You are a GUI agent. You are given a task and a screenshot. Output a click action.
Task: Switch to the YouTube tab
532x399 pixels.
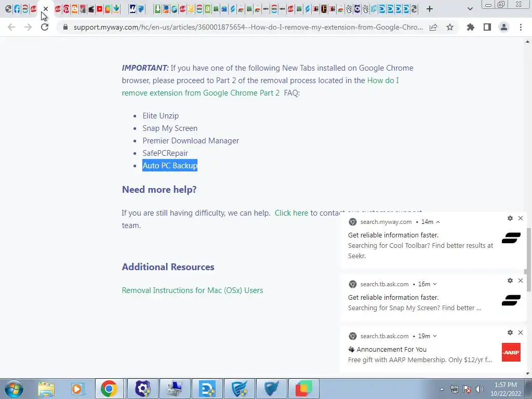[x=99, y=9]
